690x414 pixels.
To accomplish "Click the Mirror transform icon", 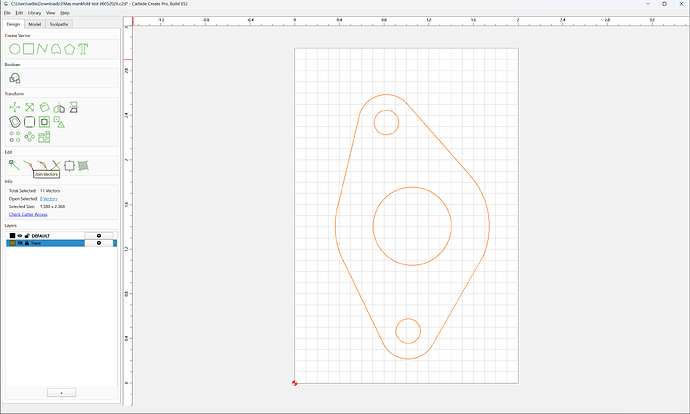I will pyautogui.click(x=59, y=107).
